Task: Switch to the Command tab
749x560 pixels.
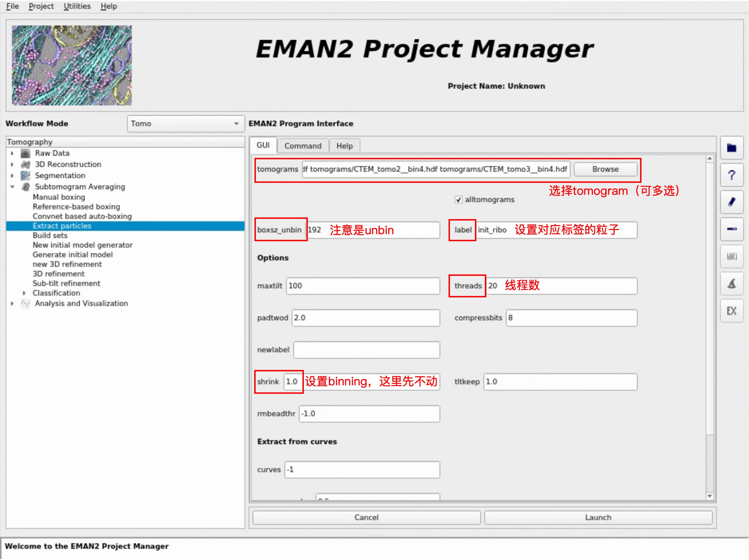Action: tap(303, 146)
